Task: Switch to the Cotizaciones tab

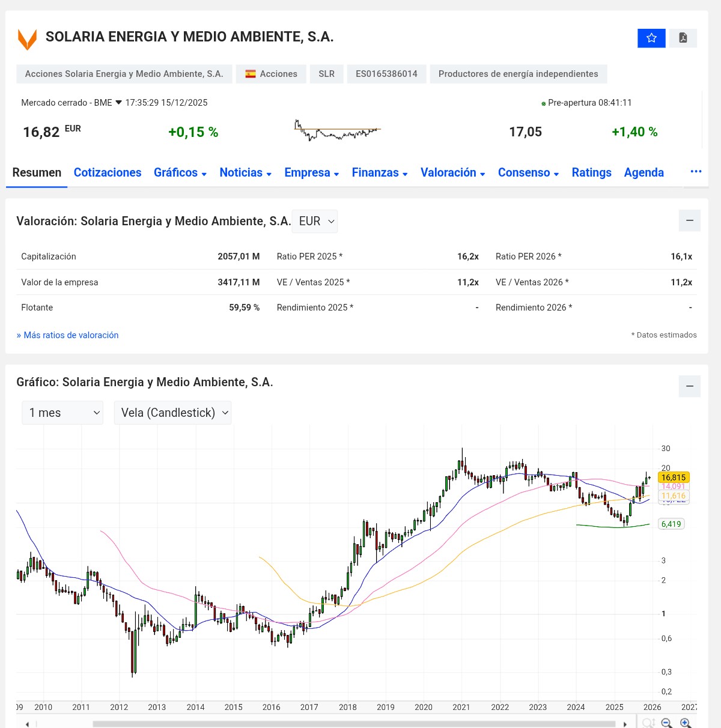Action: click(x=108, y=172)
